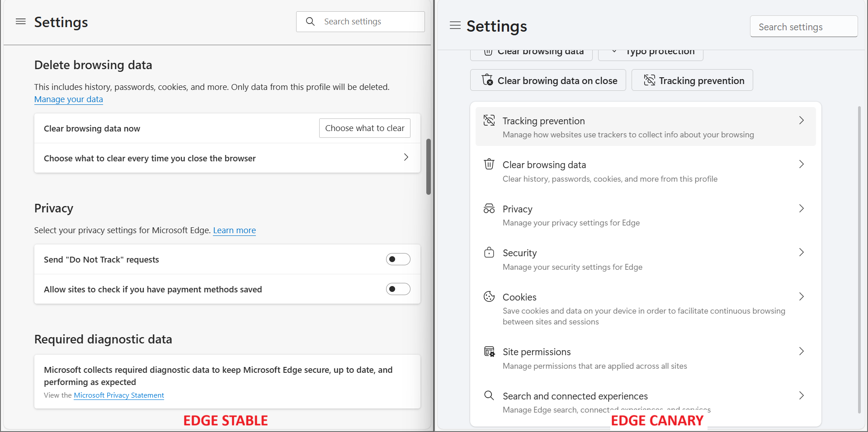Select the trash icon beside Clear browsing data
This screenshot has width=868, height=432.
489,164
